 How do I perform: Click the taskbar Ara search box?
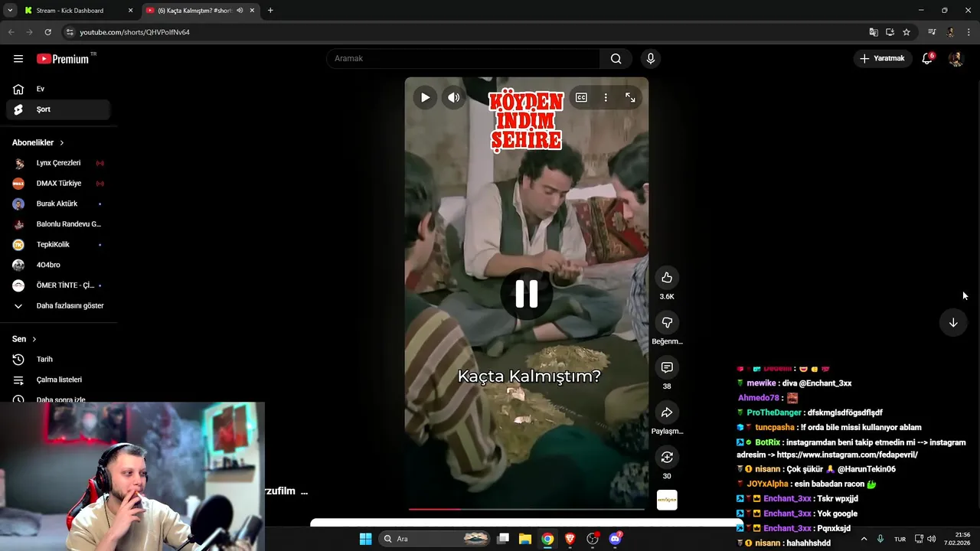tap(434, 539)
